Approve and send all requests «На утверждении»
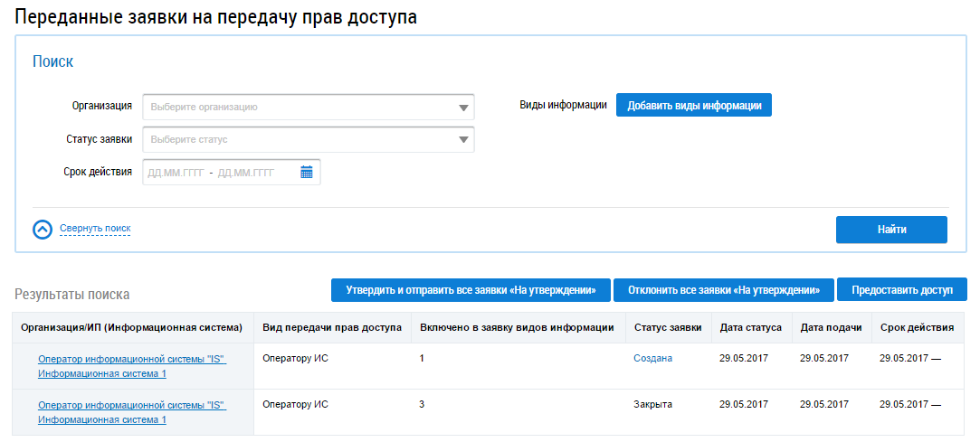 pos(471,290)
